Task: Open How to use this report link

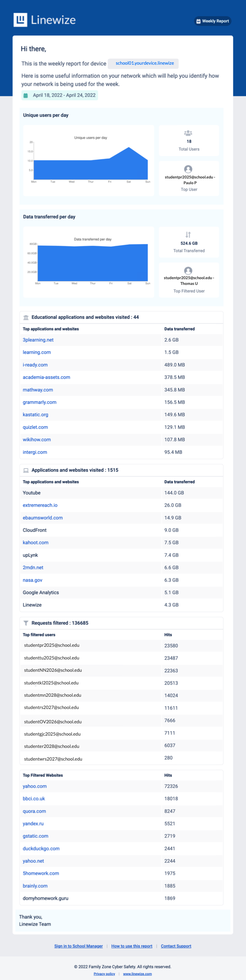Action: coord(132,946)
